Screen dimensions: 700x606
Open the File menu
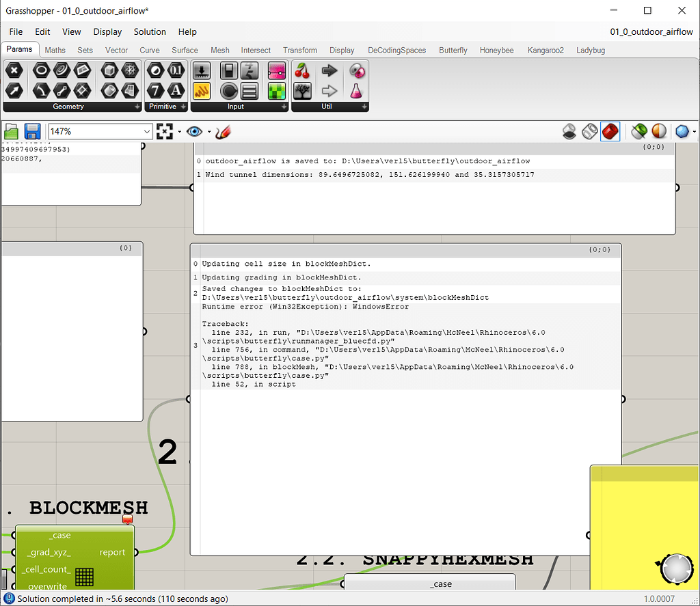16,31
